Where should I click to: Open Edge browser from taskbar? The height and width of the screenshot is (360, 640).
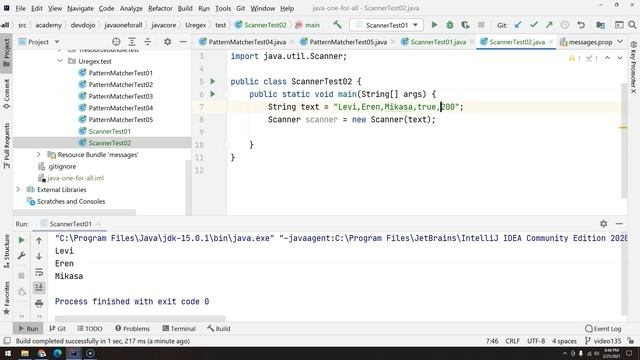58,353
